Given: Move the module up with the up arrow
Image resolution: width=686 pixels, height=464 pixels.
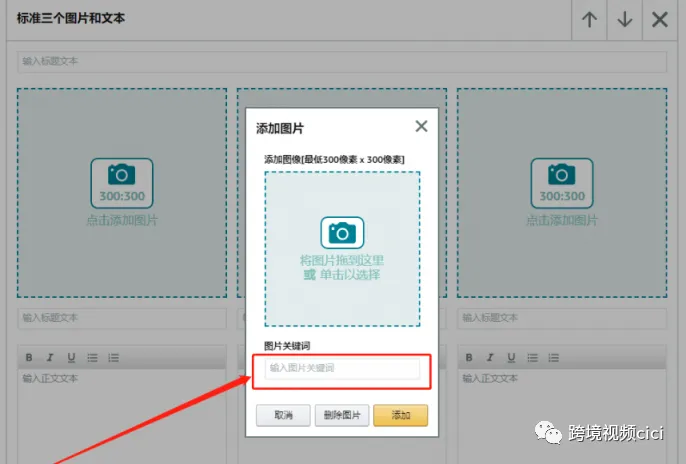Looking at the screenshot, I should pyautogui.click(x=589, y=20).
